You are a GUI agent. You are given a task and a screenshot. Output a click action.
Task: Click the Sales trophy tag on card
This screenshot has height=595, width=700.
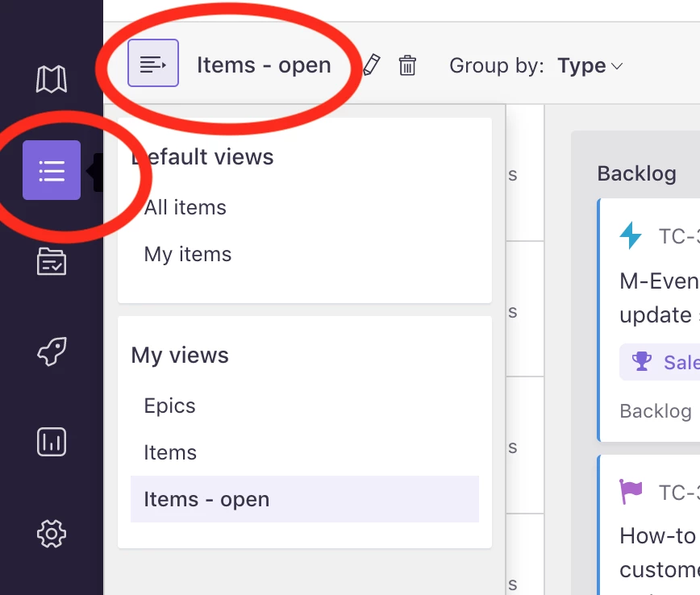coord(660,362)
